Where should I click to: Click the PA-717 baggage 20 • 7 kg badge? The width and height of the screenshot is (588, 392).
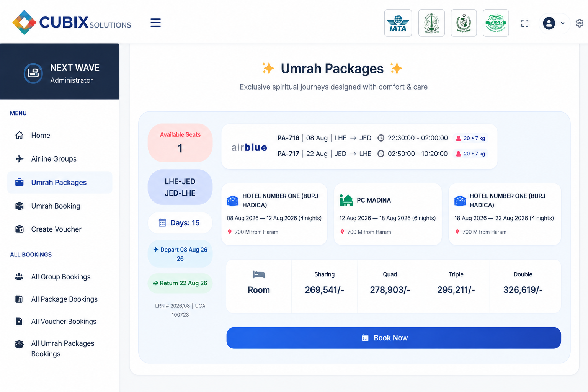coord(470,154)
